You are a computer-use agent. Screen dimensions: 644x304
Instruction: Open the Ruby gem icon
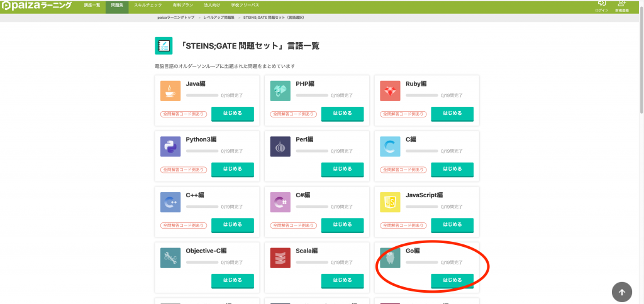[390, 91]
